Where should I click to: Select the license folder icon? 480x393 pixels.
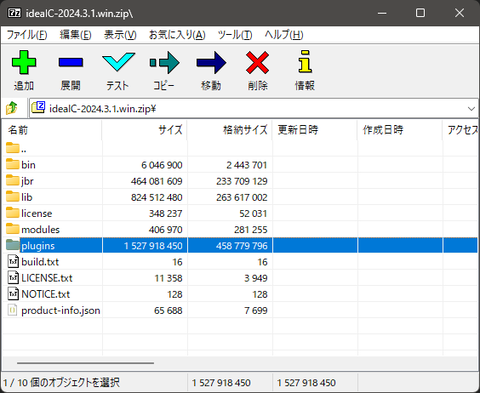(13, 213)
